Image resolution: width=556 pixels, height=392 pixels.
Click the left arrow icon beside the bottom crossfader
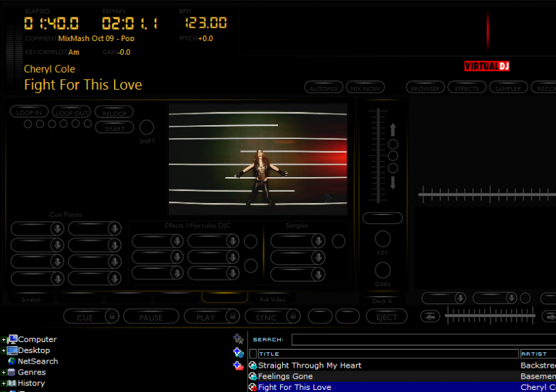[x=430, y=316]
